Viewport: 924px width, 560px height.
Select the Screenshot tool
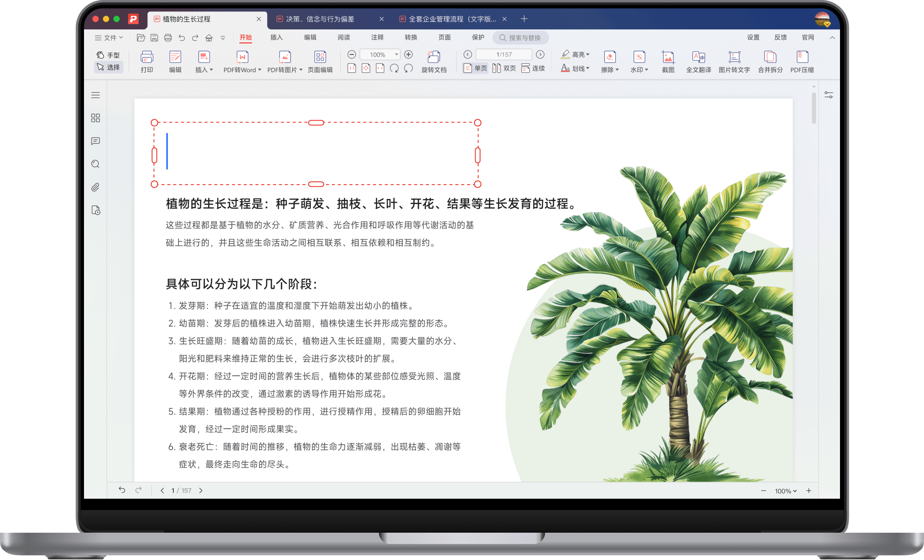(x=668, y=61)
